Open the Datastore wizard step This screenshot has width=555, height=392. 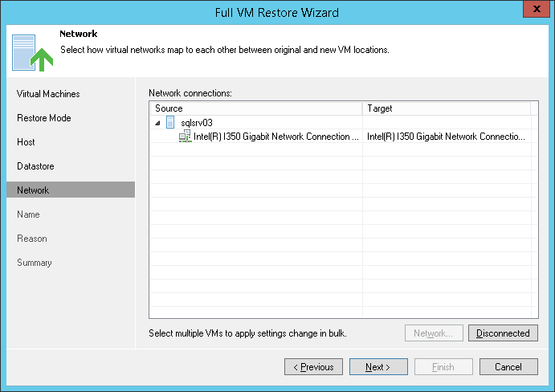[x=35, y=166]
